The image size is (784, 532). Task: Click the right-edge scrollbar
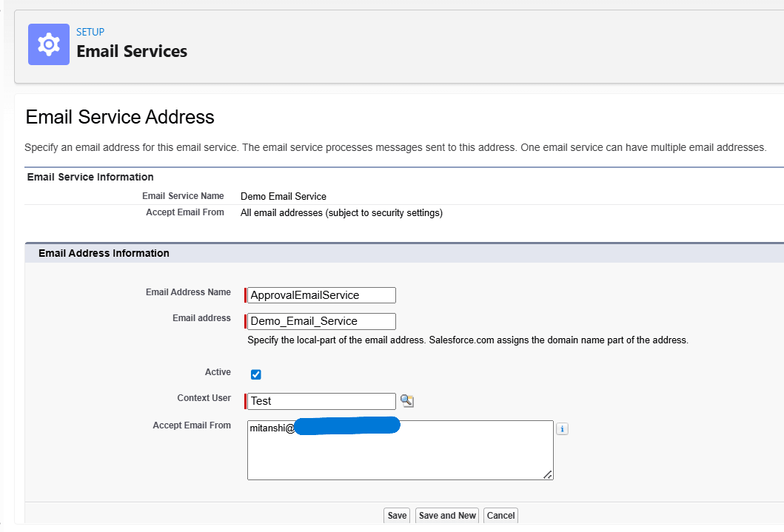780,266
